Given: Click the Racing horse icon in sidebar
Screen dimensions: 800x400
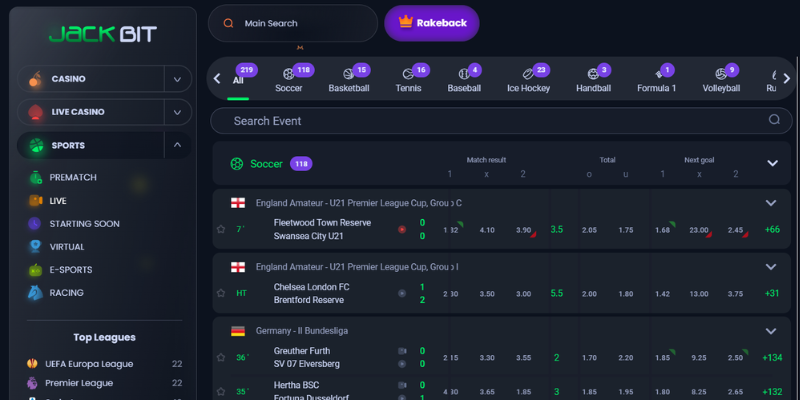Looking at the screenshot, I should [35, 293].
